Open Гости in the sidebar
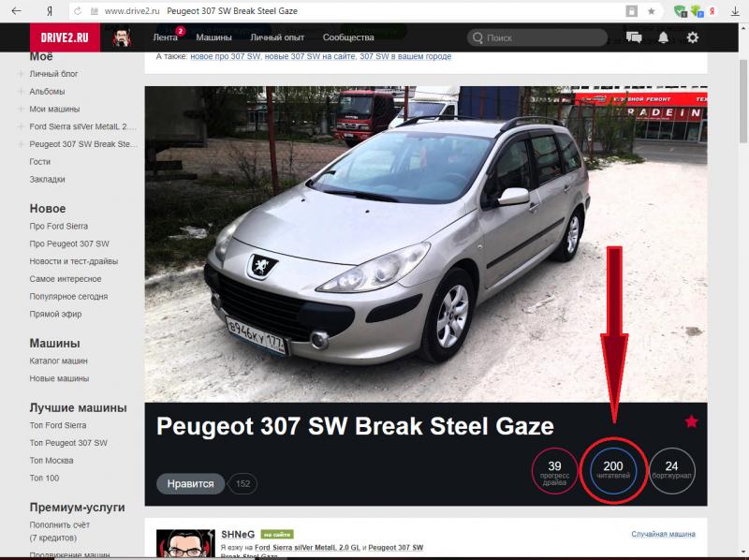 coord(39,161)
